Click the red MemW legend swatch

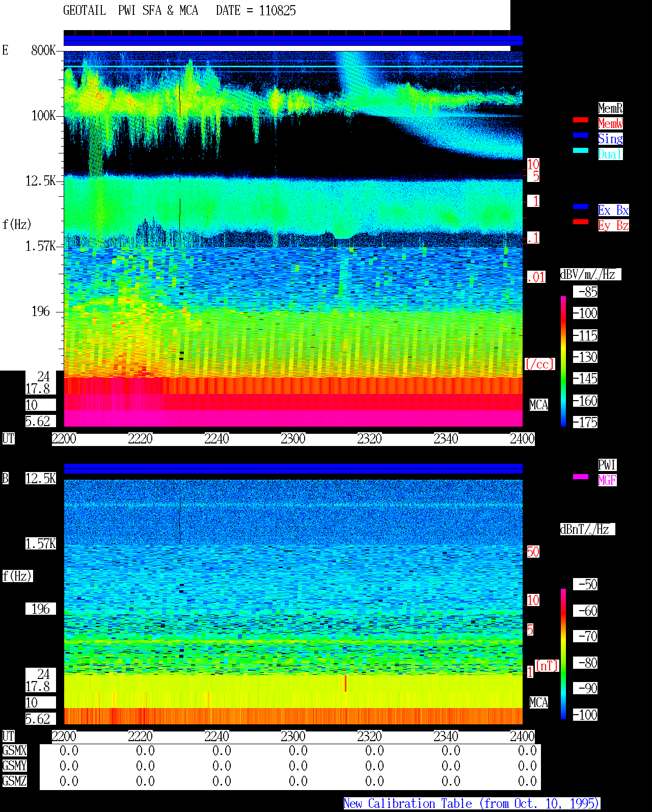click(x=581, y=120)
